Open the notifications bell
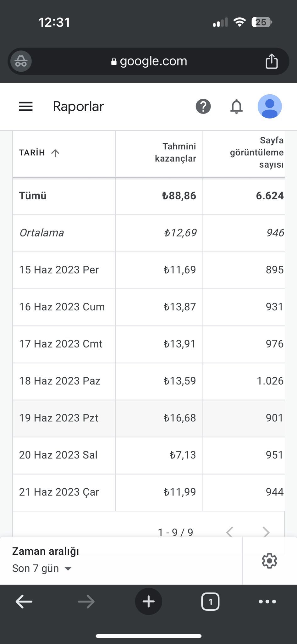 [x=237, y=107]
